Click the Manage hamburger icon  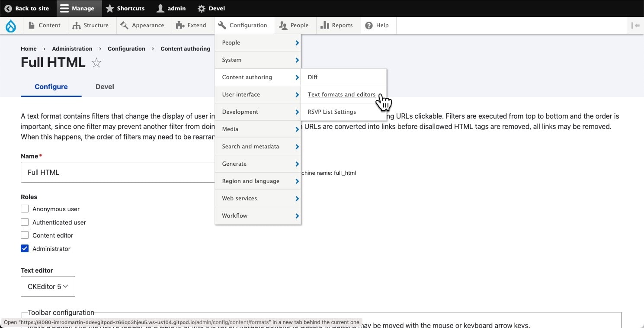click(64, 8)
